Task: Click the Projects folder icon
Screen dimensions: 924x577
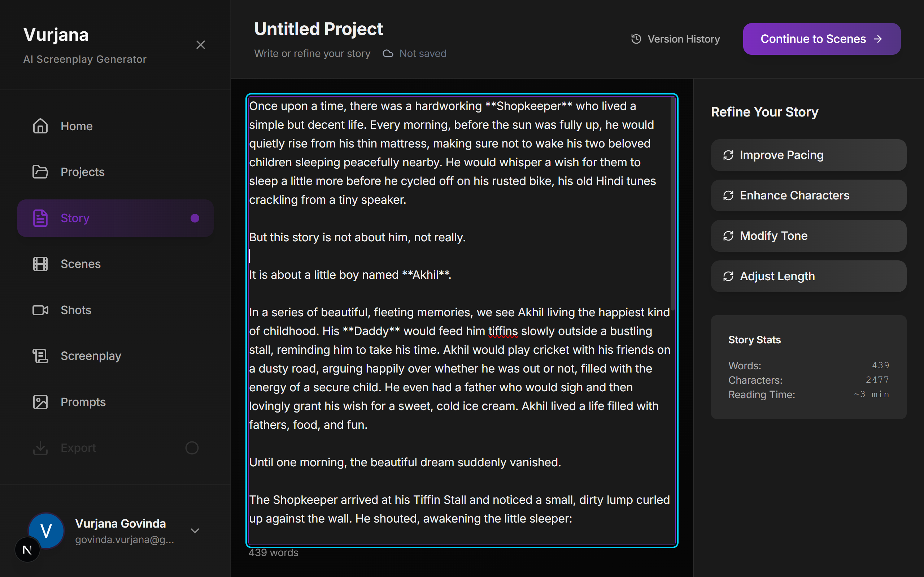Action: click(40, 172)
